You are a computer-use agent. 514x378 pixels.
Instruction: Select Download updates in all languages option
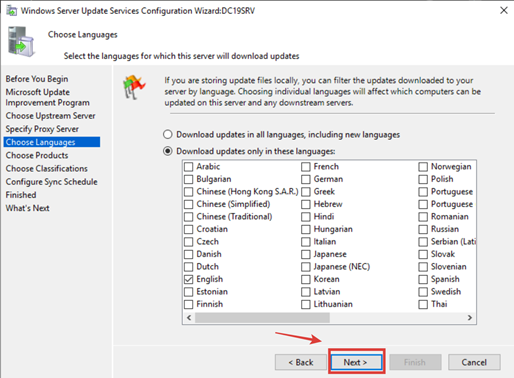click(x=168, y=135)
